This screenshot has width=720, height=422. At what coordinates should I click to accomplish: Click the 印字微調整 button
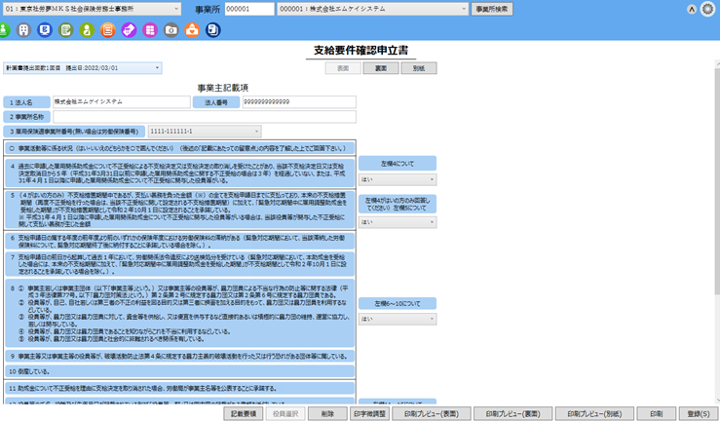(370, 414)
